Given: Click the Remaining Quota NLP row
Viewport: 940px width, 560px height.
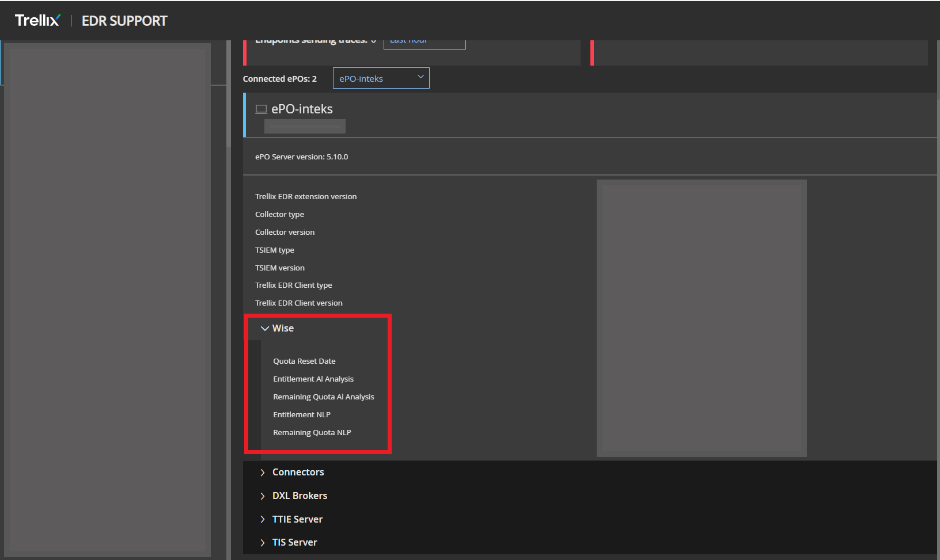Looking at the screenshot, I should coord(312,432).
